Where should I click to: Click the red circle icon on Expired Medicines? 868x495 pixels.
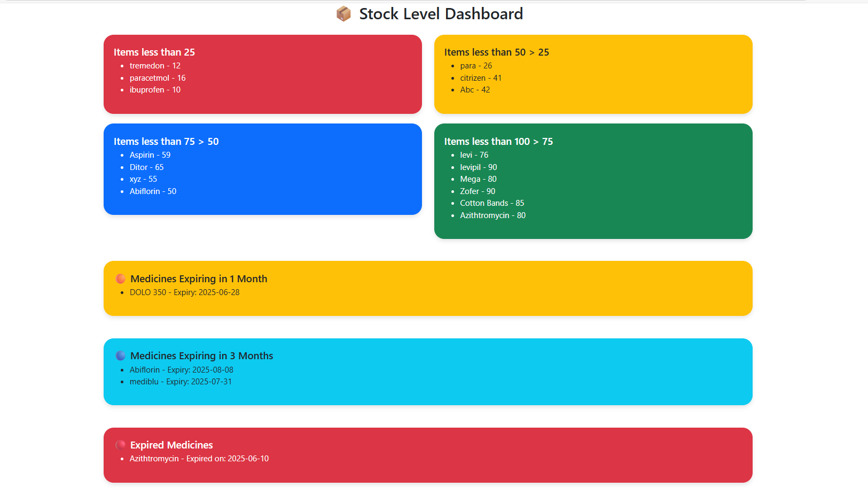point(120,444)
